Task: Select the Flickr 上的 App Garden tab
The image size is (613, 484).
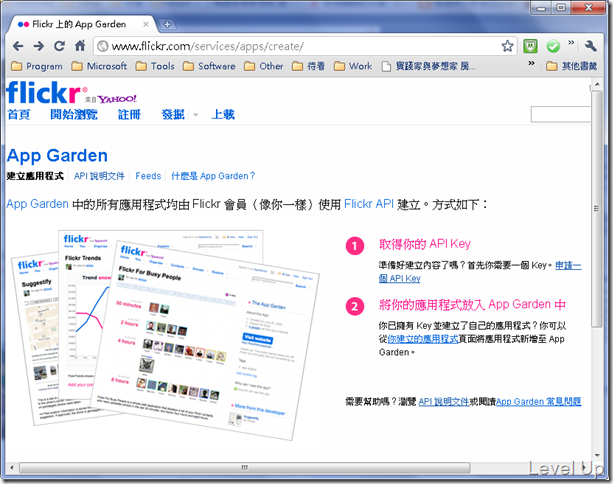Action: tap(80, 24)
